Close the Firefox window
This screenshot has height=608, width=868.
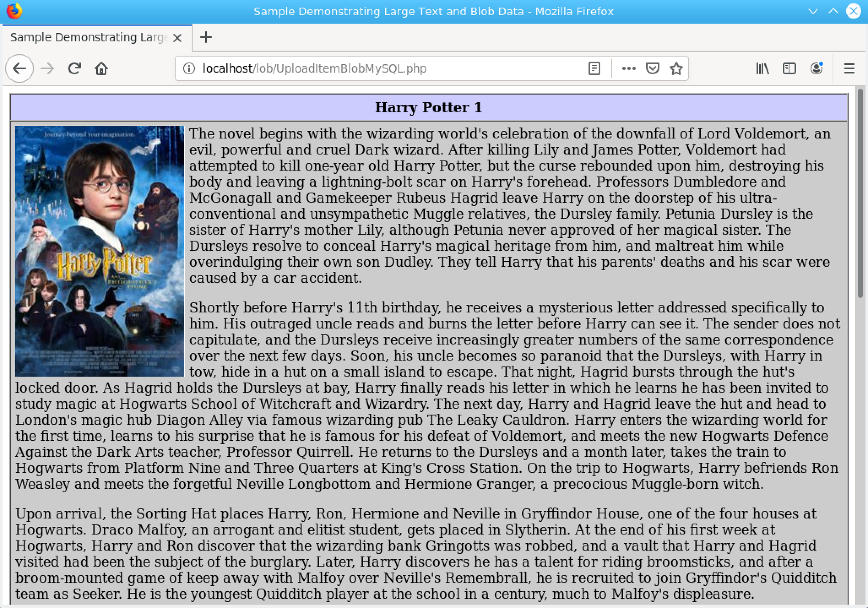click(x=853, y=11)
